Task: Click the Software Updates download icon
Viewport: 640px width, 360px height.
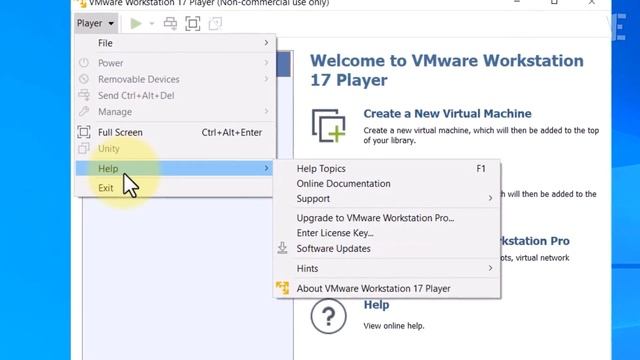Action: coord(282,248)
